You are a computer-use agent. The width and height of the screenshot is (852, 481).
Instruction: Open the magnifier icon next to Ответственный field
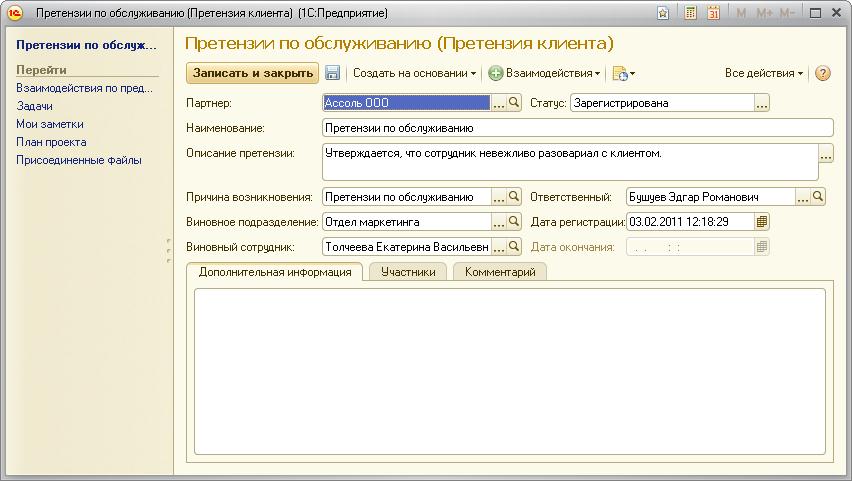[x=819, y=197]
